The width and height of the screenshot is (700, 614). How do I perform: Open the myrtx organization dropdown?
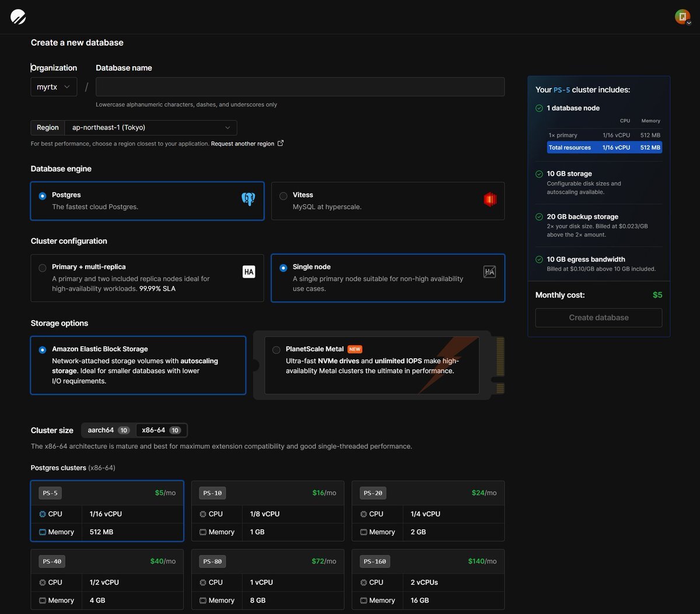(x=54, y=87)
